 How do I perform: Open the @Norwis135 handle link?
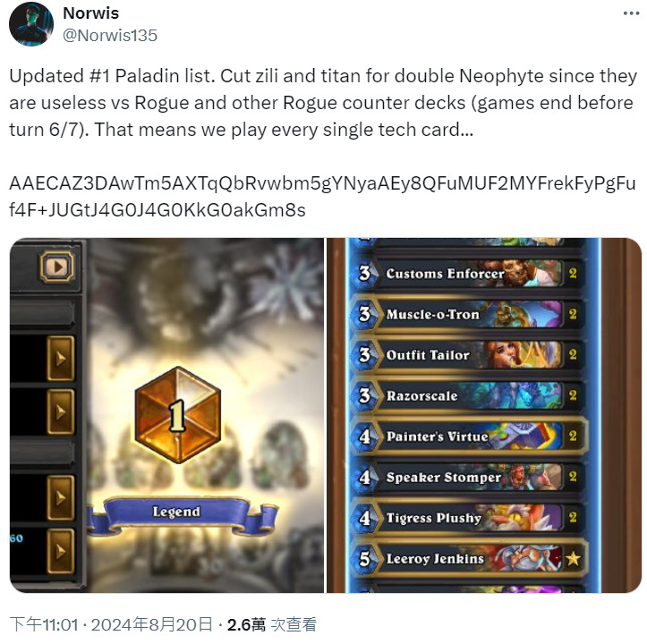[110, 36]
